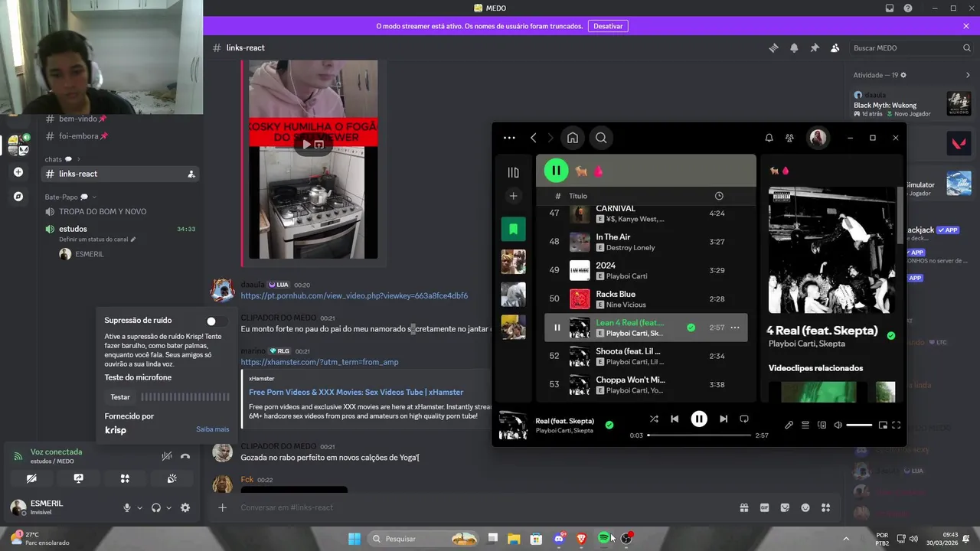This screenshot has height=551, width=980.
Task: Open GIF picker in message bar
Action: point(764,507)
